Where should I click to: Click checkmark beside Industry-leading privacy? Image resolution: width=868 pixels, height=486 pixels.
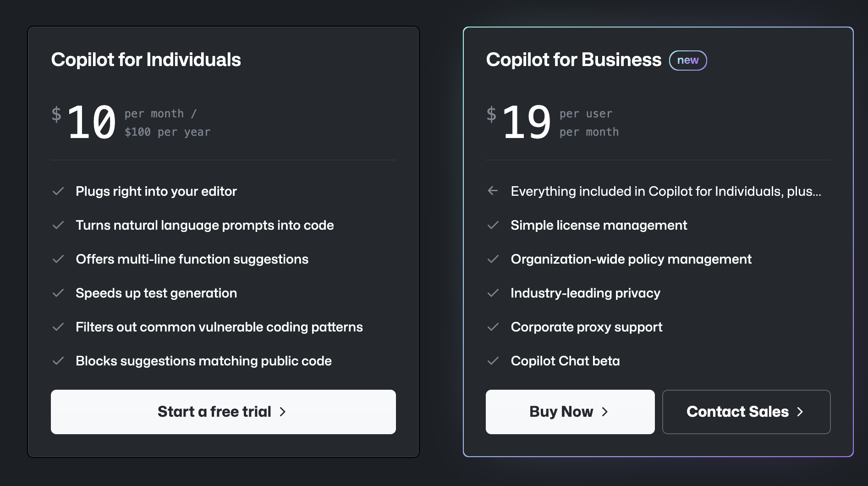click(493, 293)
